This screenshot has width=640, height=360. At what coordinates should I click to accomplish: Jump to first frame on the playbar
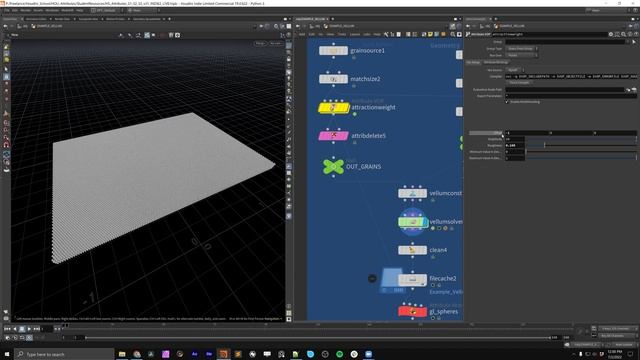[7, 329]
